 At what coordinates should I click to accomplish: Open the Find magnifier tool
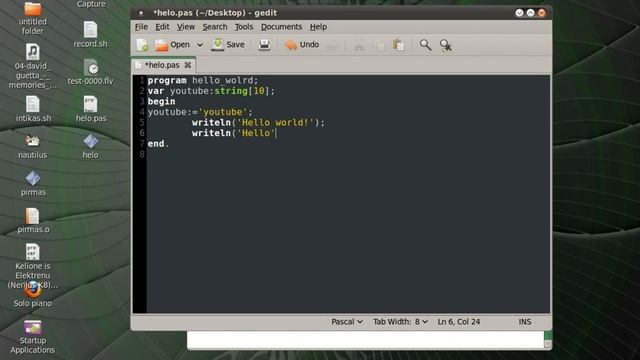click(x=425, y=45)
